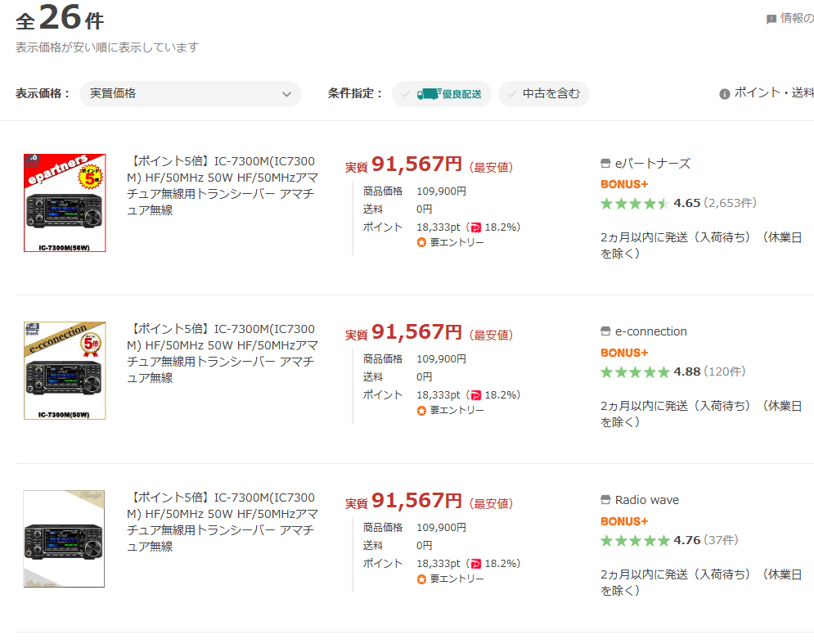Click the eパートナーズ shop storefront icon
Image resolution: width=814 pixels, height=644 pixels.
(x=605, y=164)
